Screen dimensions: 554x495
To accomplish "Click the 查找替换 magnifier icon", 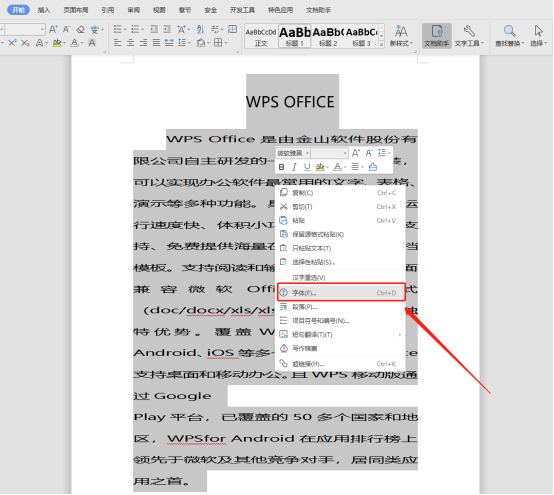I will (509, 31).
